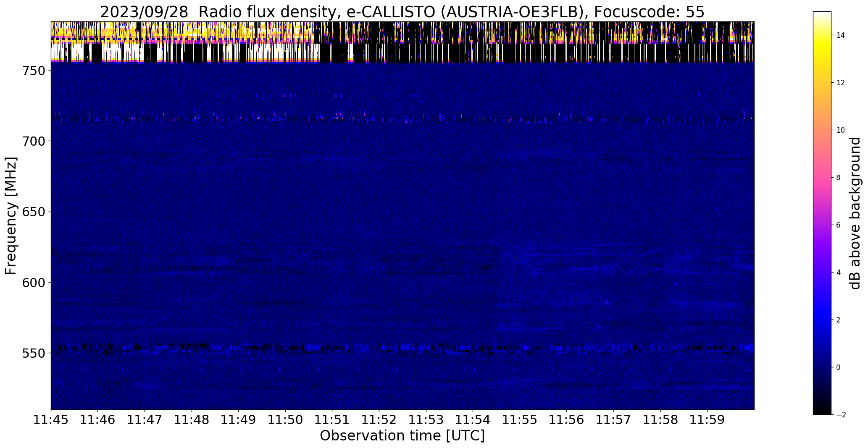Click the 650 frequency tick label

[x=33, y=212]
